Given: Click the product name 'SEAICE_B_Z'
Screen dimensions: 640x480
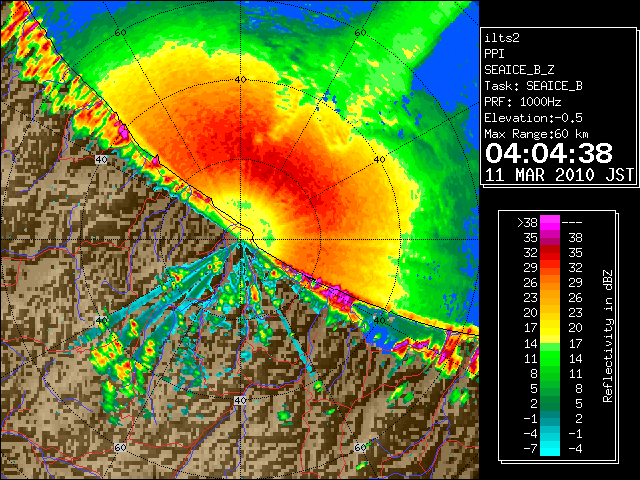Looking at the screenshot, I should (x=519, y=70).
